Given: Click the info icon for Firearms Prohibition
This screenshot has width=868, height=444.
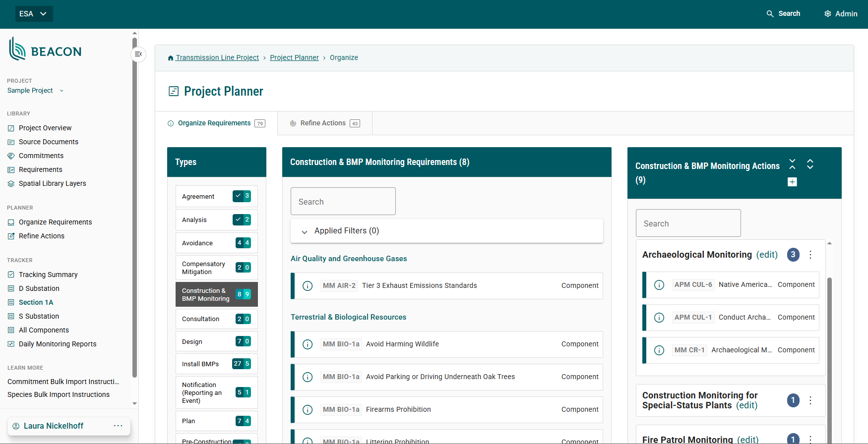Looking at the screenshot, I should (x=308, y=410).
